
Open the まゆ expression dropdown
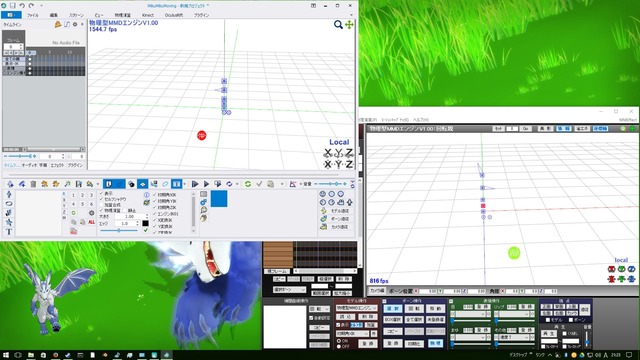pyautogui.click(x=470, y=338)
